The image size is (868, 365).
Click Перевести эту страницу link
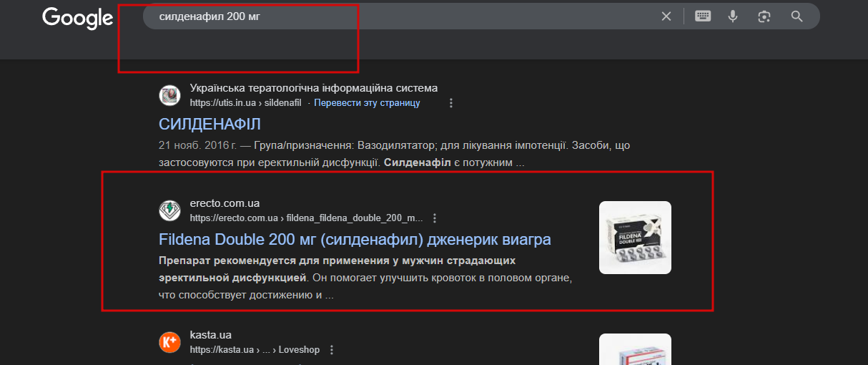click(368, 103)
